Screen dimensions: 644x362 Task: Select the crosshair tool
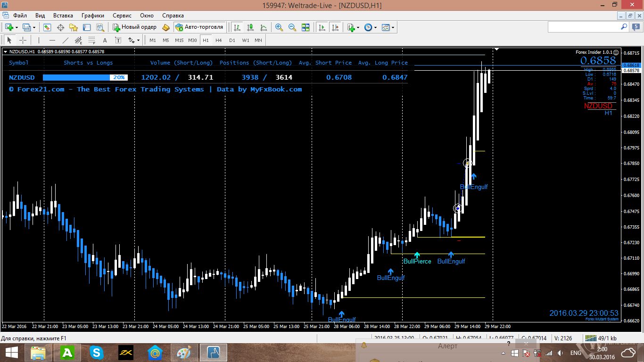[23, 40]
